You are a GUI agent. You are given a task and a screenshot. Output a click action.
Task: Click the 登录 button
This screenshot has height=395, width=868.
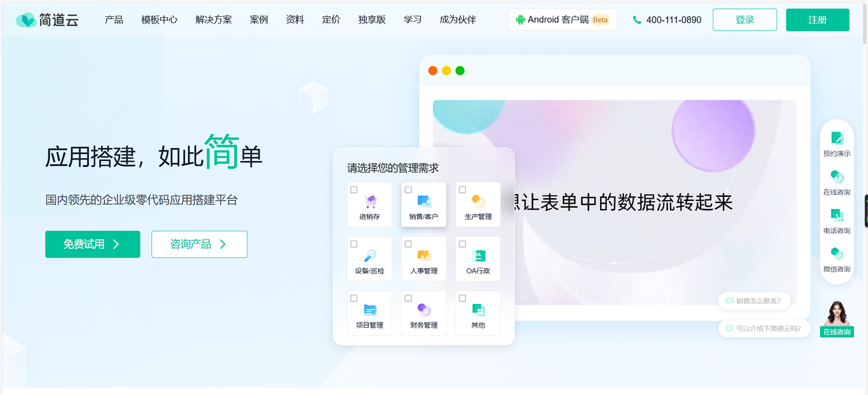pos(745,20)
